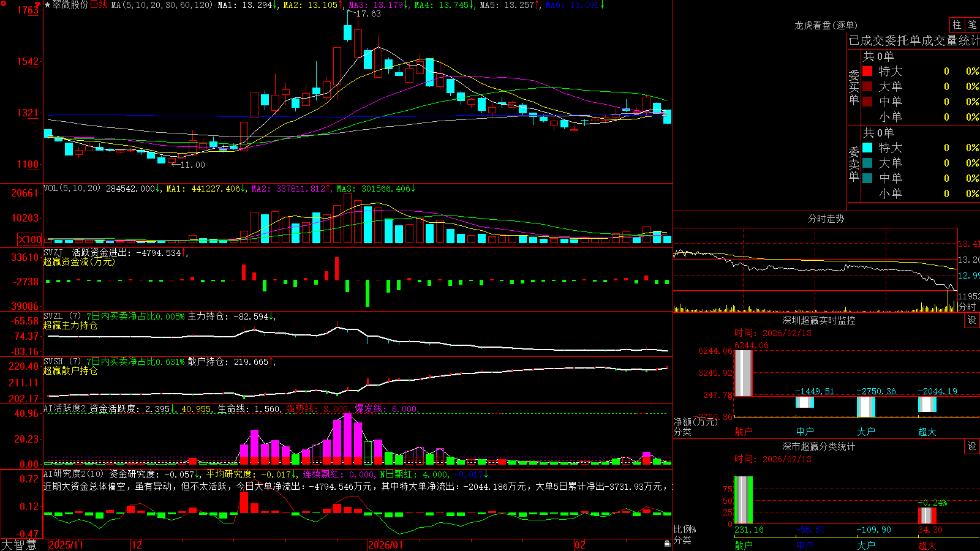Switch order view to 柱 bar mode

957,25
